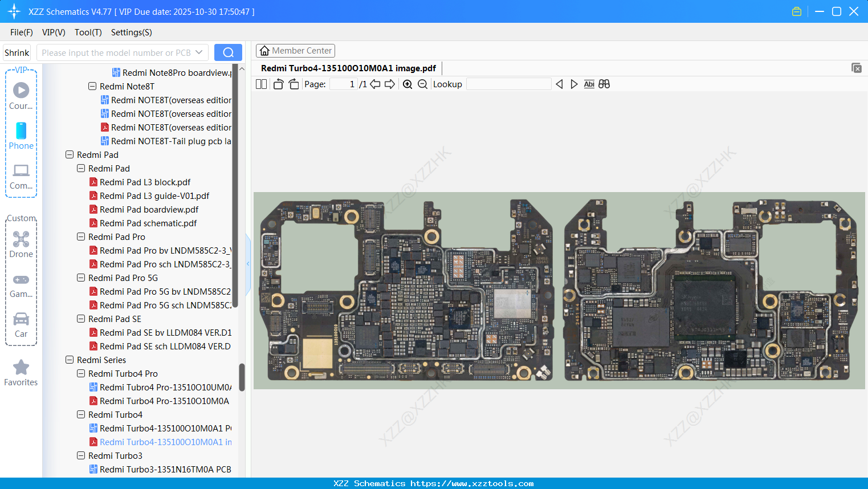Click inside the Lookup search field
Screen dimensions: 868x489
[x=509, y=84]
